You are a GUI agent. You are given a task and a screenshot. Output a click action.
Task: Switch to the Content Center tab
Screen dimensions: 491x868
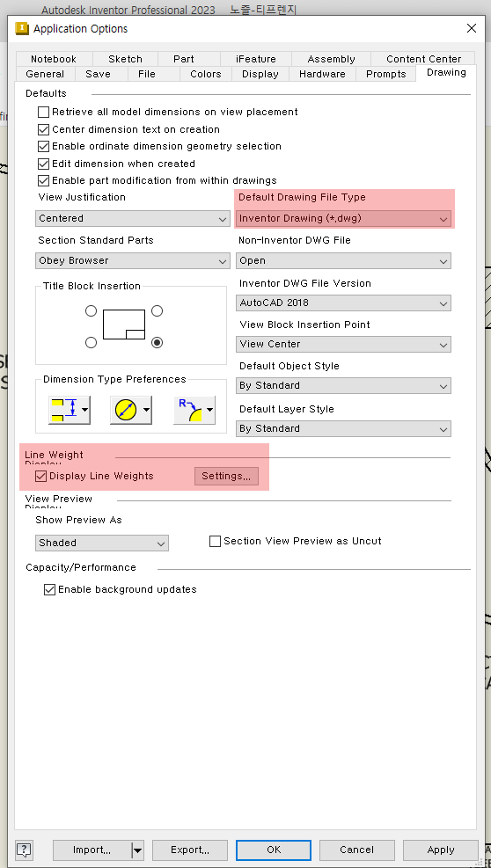pos(423,59)
